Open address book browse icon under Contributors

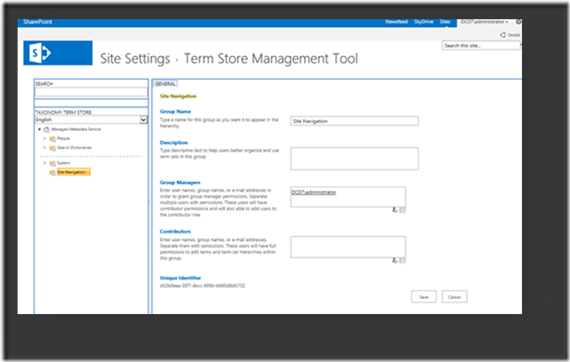[402, 260]
